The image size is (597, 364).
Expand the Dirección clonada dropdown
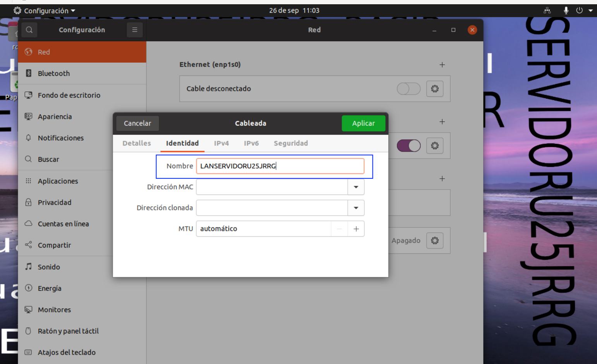coord(356,208)
